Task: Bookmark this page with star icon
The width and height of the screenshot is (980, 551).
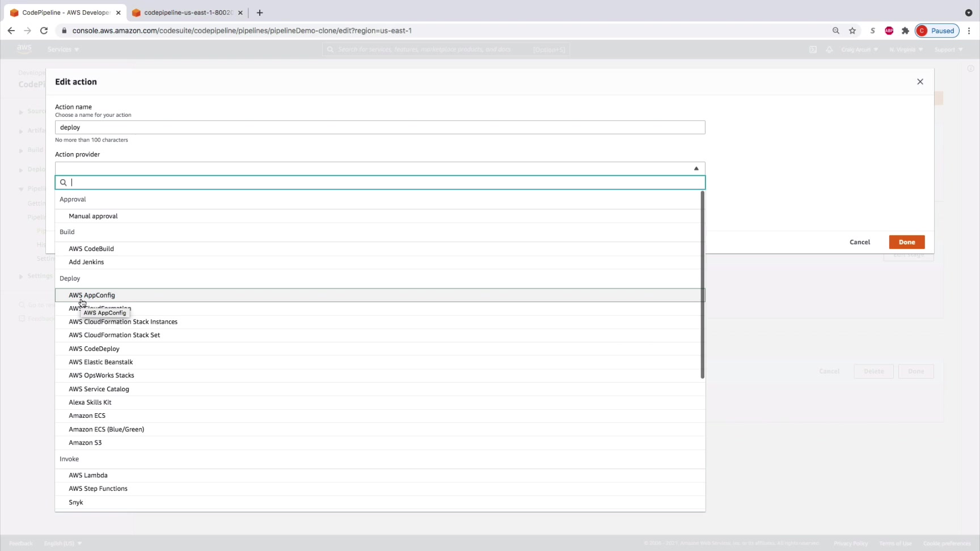Action: click(x=852, y=31)
